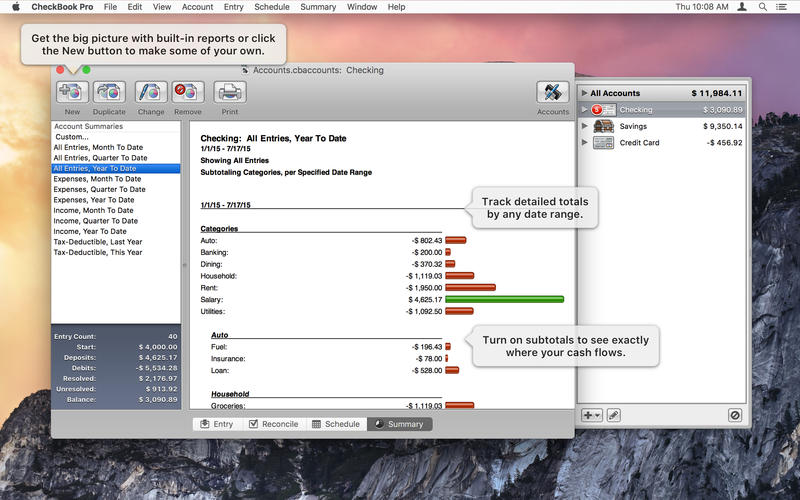This screenshot has height=500, width=800.
Task: Open the Account menu
Action: tap(197, 7)
